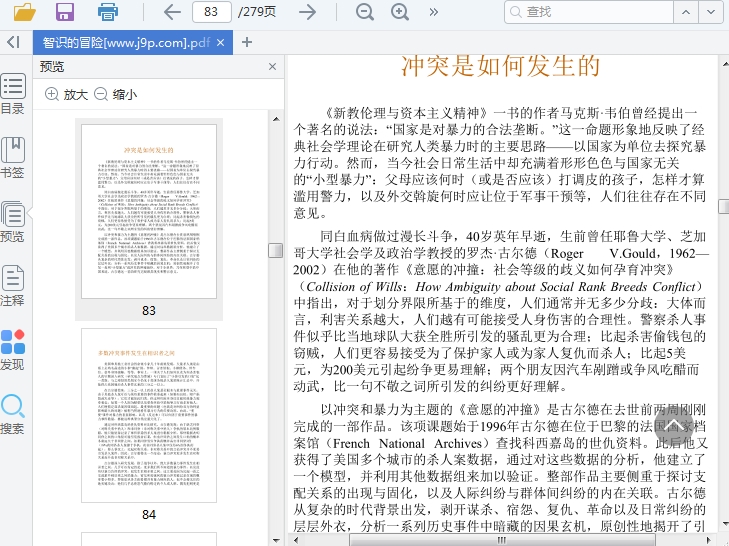Click the open file folder icon
Image resolution: width=729 pixels, height=546 pixels.
click(x=24, y=12)
